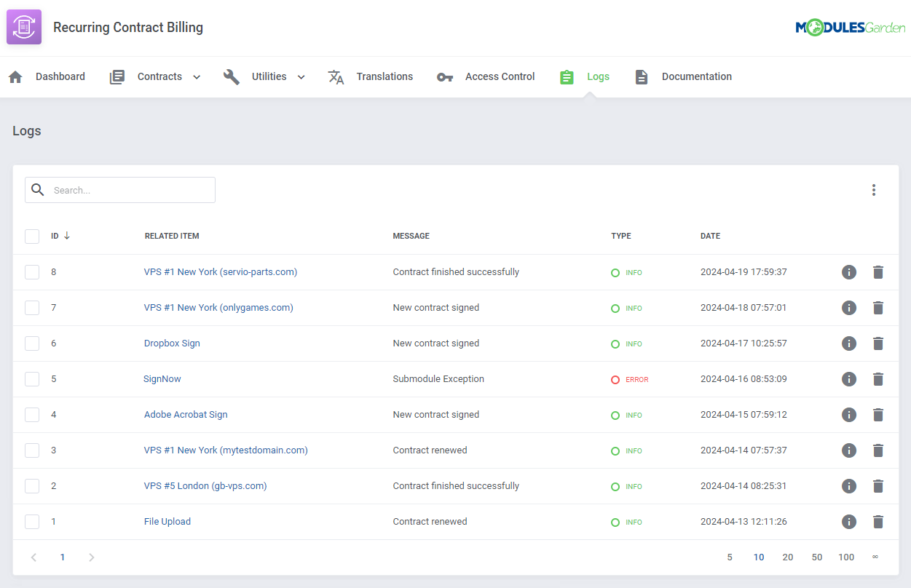
Task: Delete log entry with ID 8
Action: coord(878,272)
